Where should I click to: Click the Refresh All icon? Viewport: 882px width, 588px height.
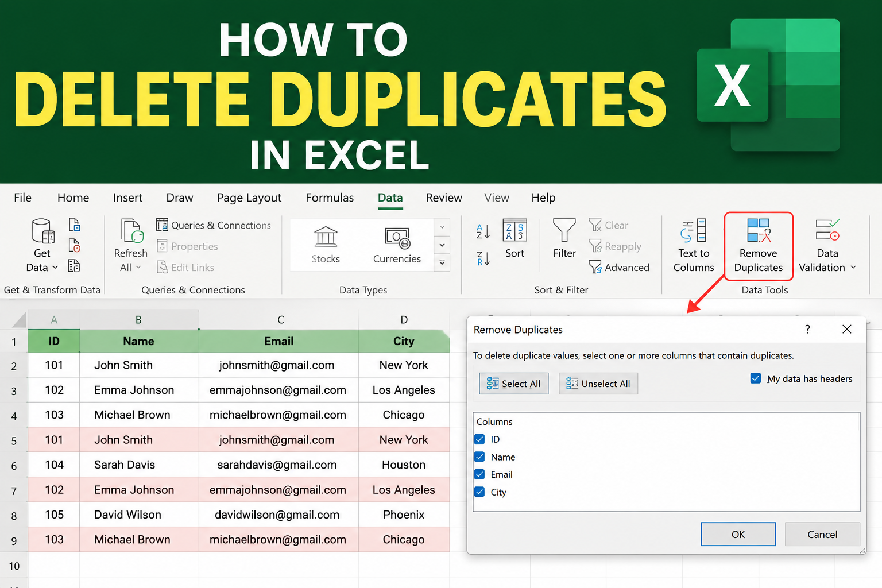coord(132,231)
